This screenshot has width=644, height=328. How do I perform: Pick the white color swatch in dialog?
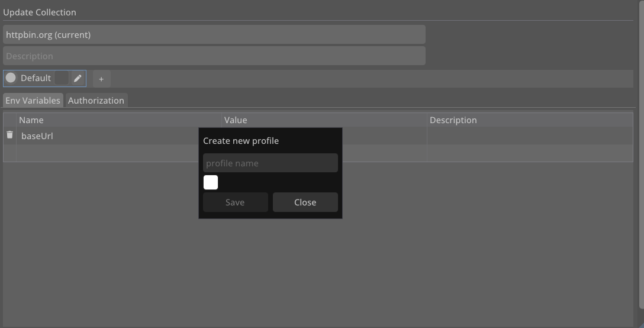211,182
